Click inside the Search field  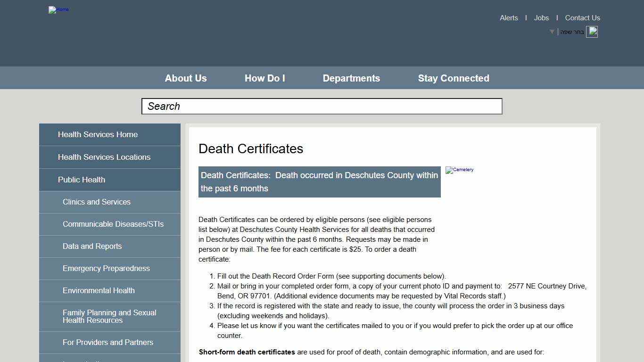click(322, 106)
